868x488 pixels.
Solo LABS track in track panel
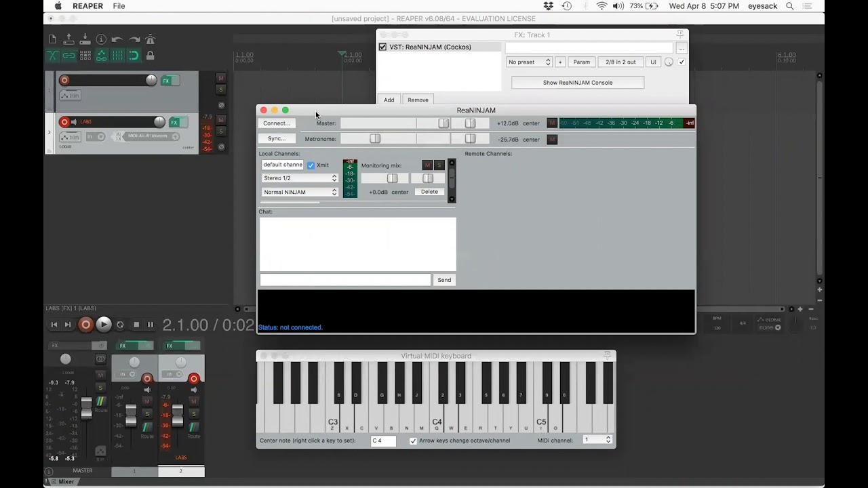[220, 131]
